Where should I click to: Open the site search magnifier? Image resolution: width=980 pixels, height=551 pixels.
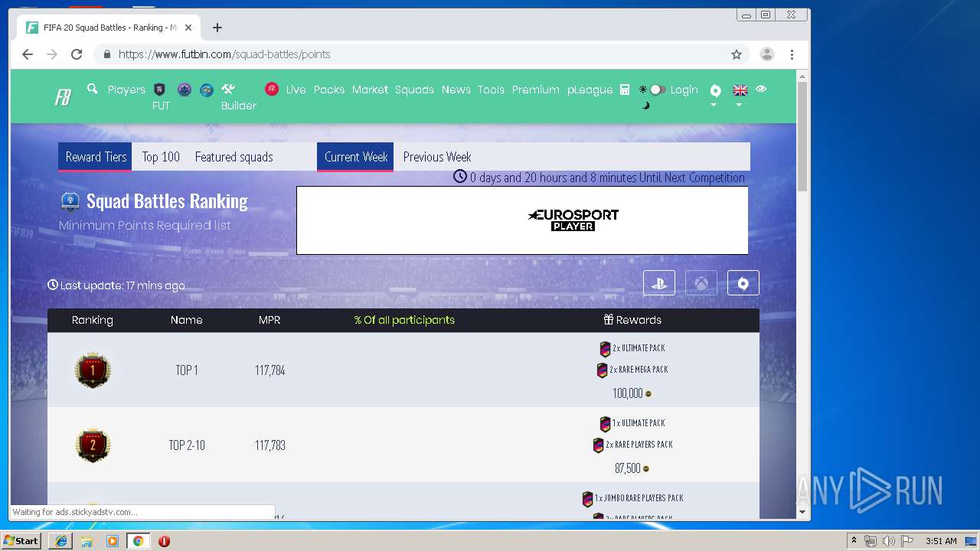[x=93, y=89]
